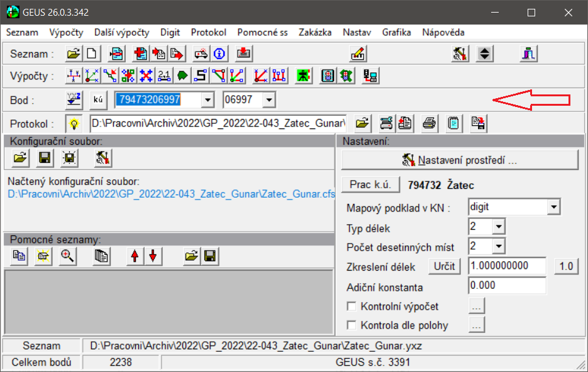Image resolution: width=588 pixels, height=372 pixels.
Task: Open a point list file in Seznam toolbar
Action: 74,54
